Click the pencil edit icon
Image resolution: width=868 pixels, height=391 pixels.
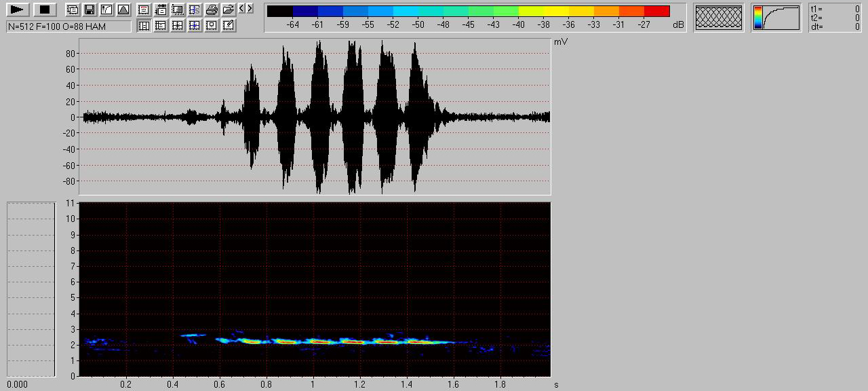(x=229, y=26)
